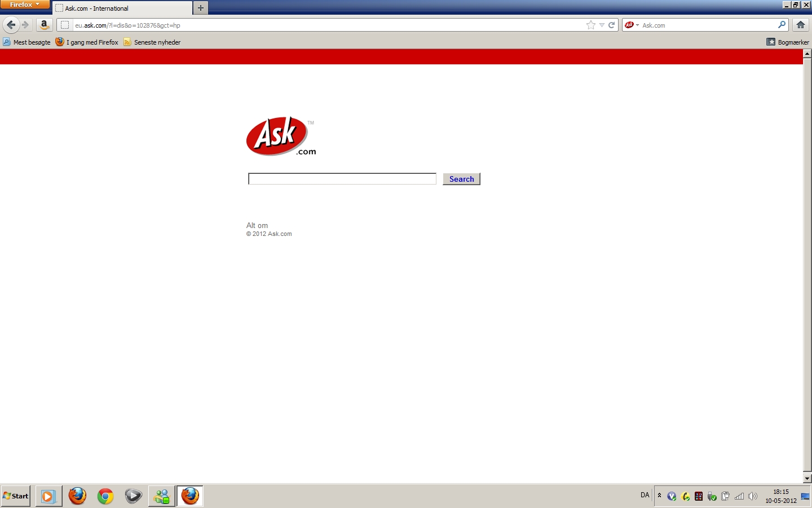Open the Windows Start menu

click(x=16, y=496)
